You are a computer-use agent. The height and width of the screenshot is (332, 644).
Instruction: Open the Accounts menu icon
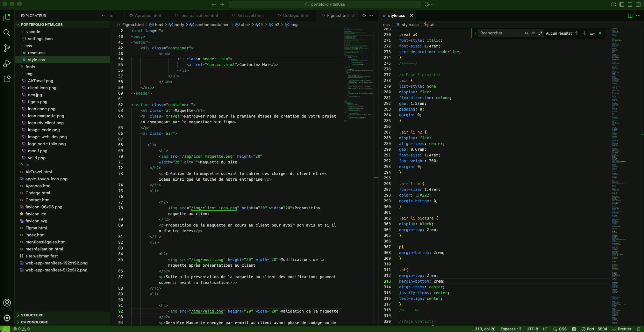coord(7,303)
